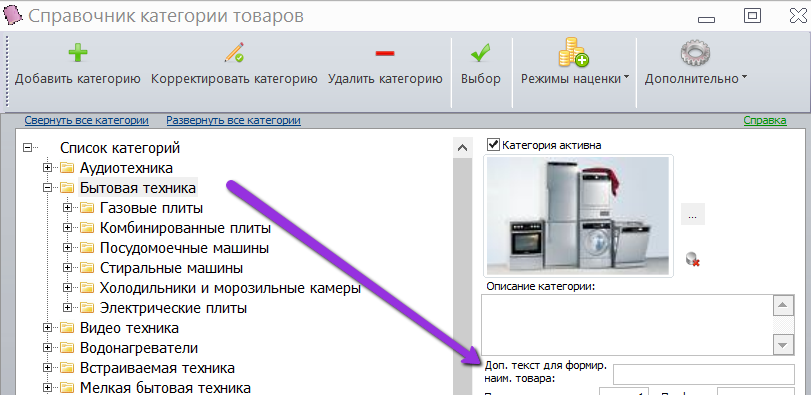Viewport: 811px width, 395px height.
Task: Select the Встраиваемая техника category
Action: [x=157, y=368]
